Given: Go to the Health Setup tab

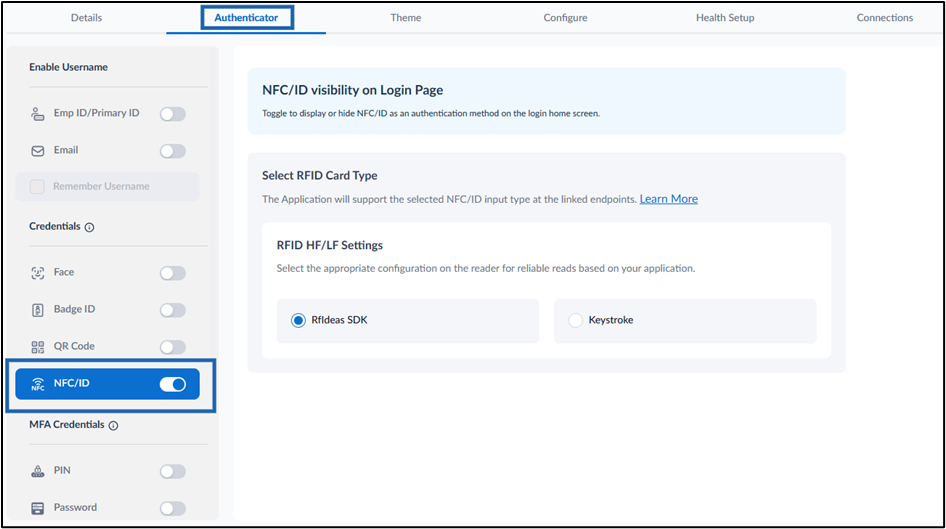Looking at the screenshot, I should 725,17.
